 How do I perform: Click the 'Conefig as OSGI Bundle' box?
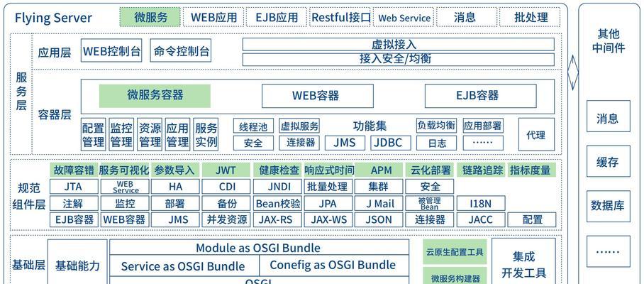click(x=334, y=266)
